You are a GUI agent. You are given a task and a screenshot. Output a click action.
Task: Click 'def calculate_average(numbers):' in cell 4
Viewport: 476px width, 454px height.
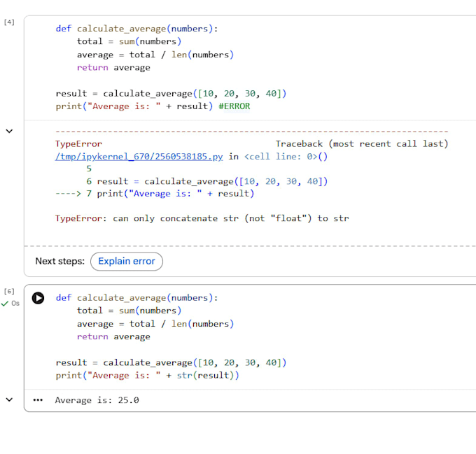click(137, 29)
